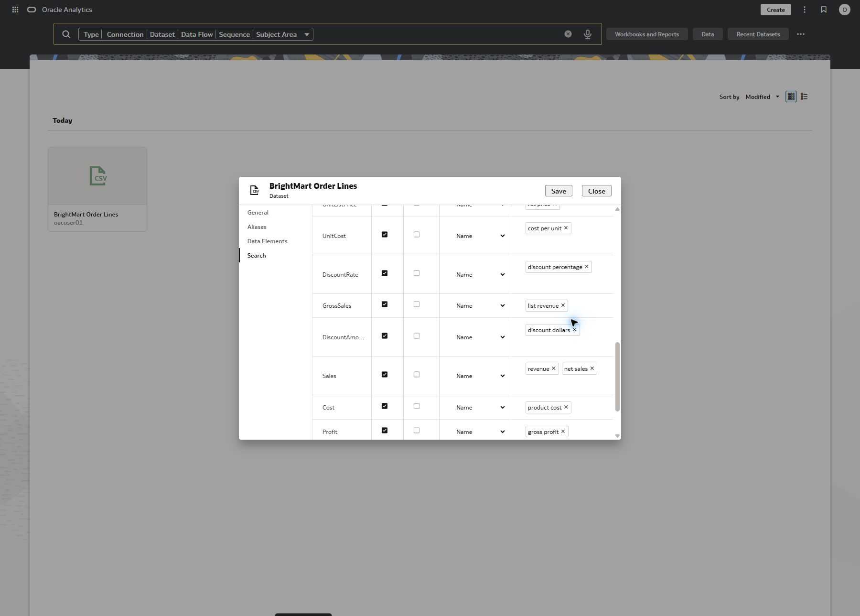Check the second checkbox in Profit row
The height and width of the screenshot is (616, 860).
[417, 431]
